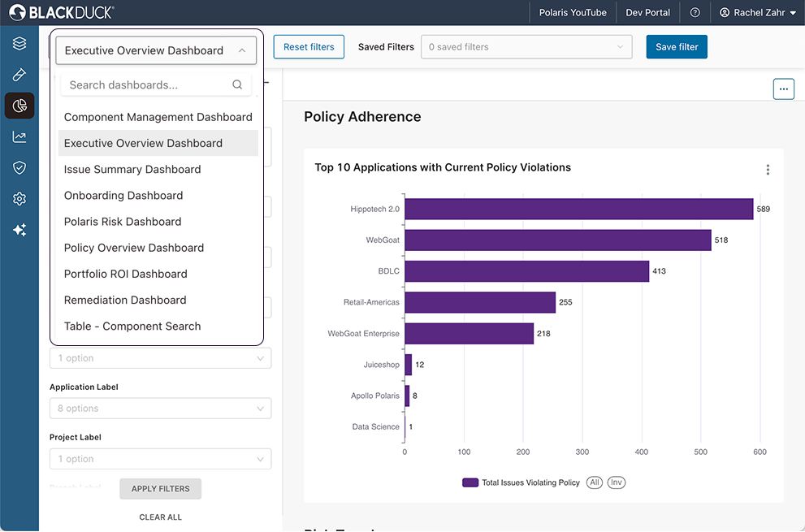
Task: Click inside the Search dashboards field
Action: click(146, 84)
